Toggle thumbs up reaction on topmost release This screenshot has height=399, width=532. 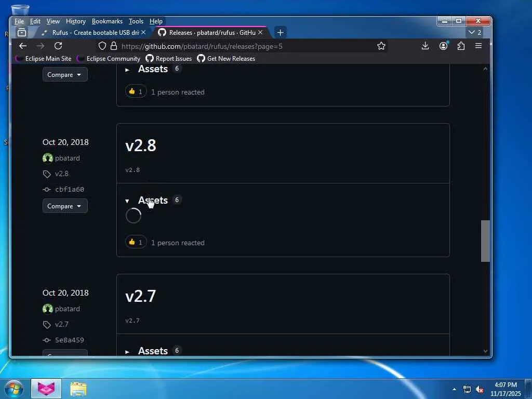136,91
